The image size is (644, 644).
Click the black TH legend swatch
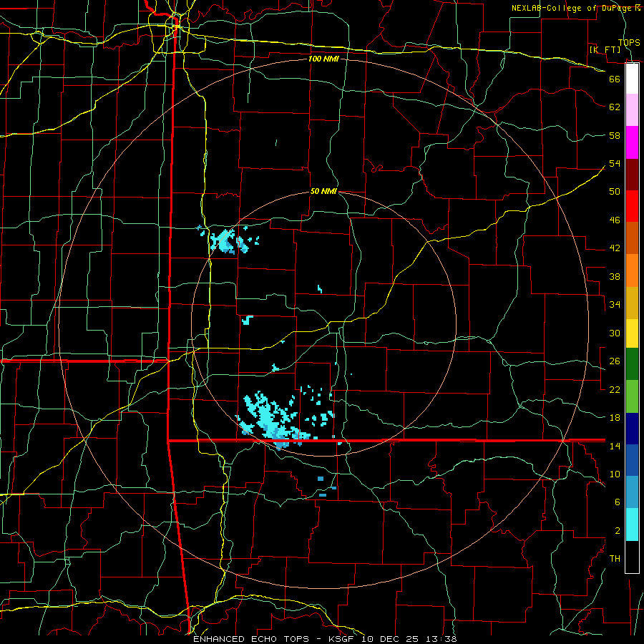point(632,557)
